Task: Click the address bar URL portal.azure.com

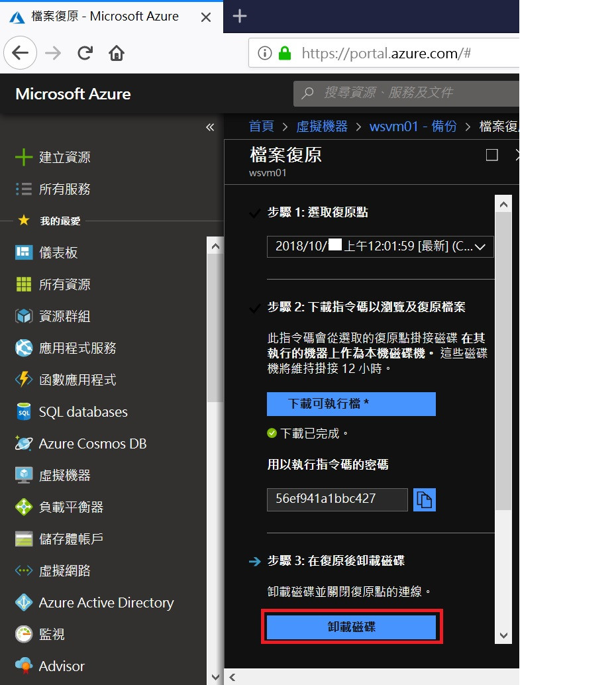Action: pyautogui.click(x=385, y=53)
